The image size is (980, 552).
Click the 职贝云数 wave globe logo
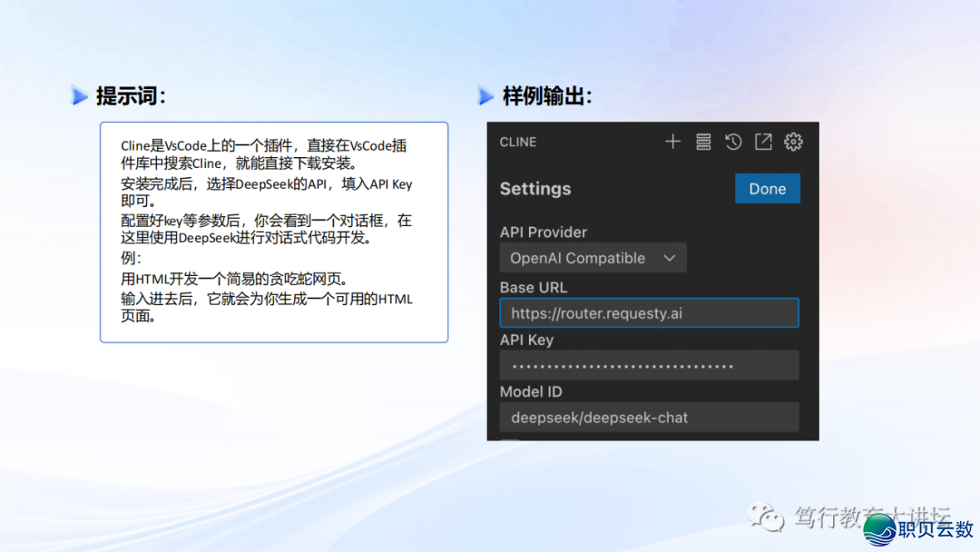(x=879, y=528)
